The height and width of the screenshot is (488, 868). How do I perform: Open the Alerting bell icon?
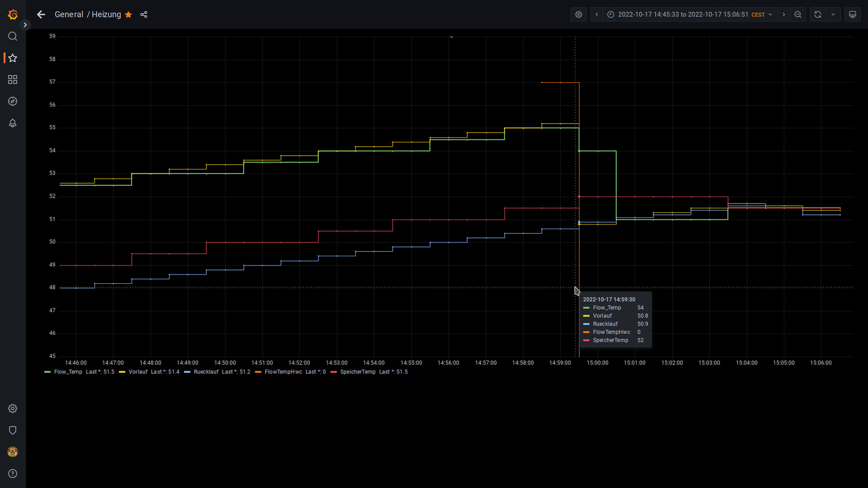pyautogui.click(x=13, y=123)
